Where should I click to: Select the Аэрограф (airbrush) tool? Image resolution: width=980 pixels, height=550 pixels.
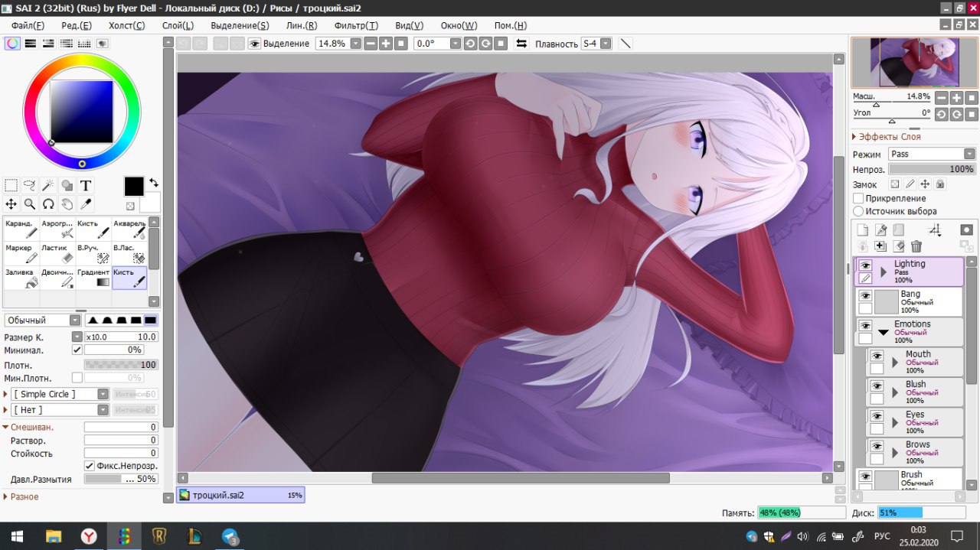point(57,229)
